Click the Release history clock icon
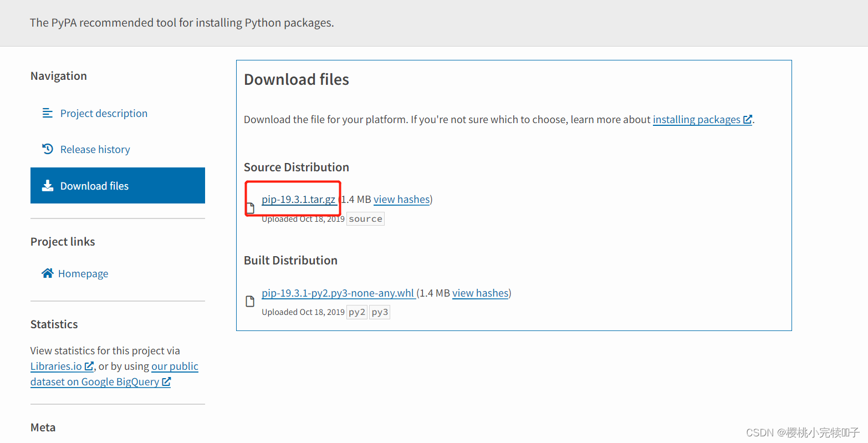The image size is (868, 443). (48, 149)
